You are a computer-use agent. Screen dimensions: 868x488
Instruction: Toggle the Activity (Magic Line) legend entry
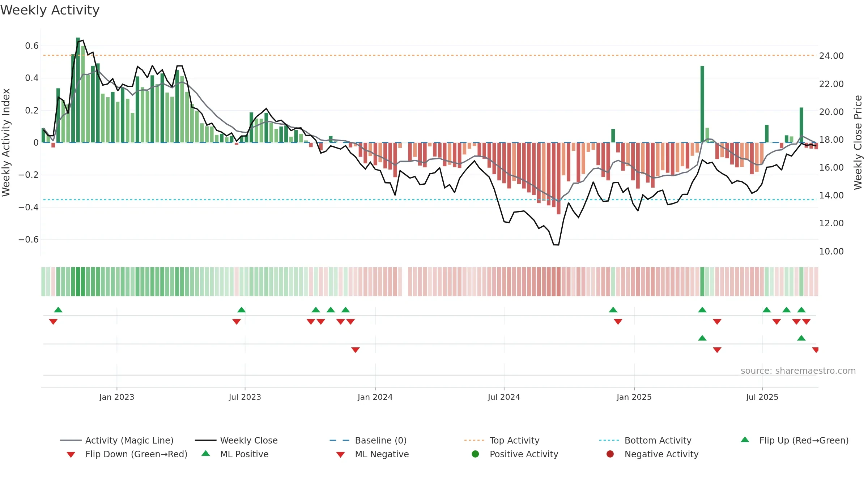pyautogui.click(x=117, y=440)
